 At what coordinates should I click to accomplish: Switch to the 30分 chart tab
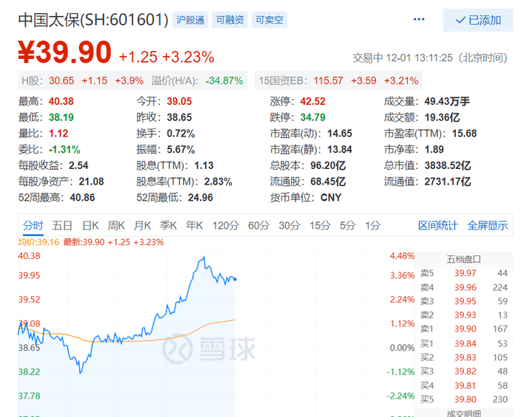[289, 225]
